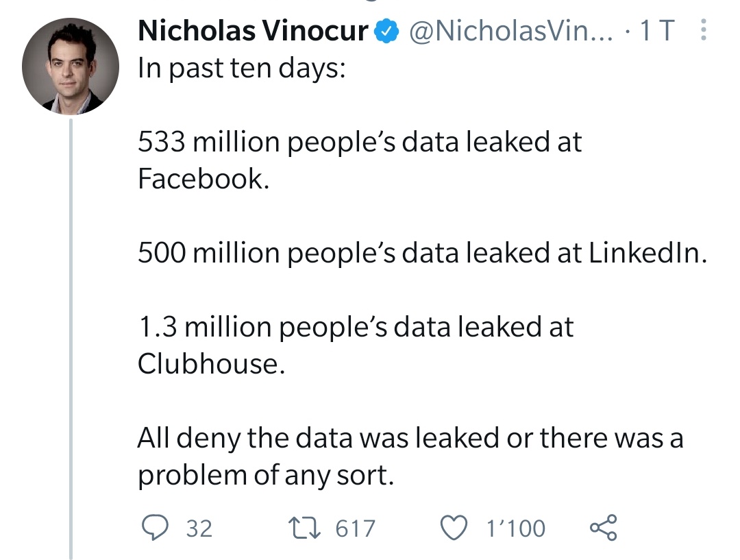Click the Clubhouse 1.3 million leak text
The image size is (740, 560).
(x=355, y=345)
